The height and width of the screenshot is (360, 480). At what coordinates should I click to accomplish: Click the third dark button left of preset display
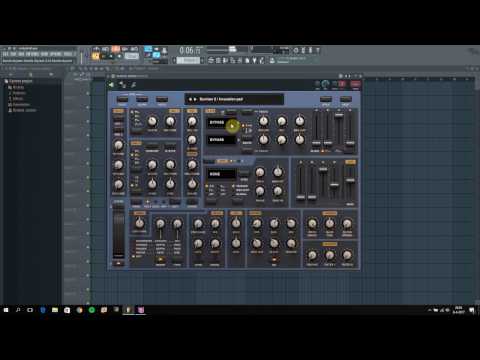coord(162,99)
